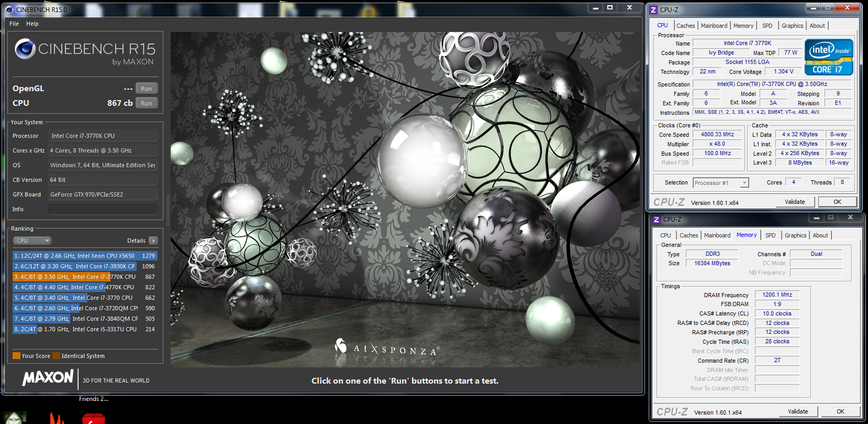This screenshot has width=868, height=424.
Task: Click the Cinebench app icon in its title bar
Action: coord(9,9)
